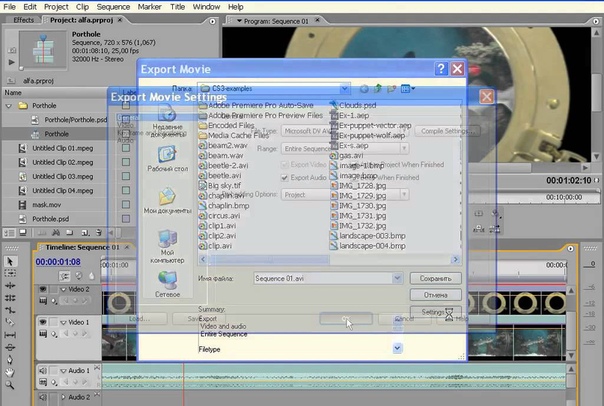The image size is (604, 406).
Task: Create new bin in Project panel
Action: pyautogui.click(x=70, y=233)
